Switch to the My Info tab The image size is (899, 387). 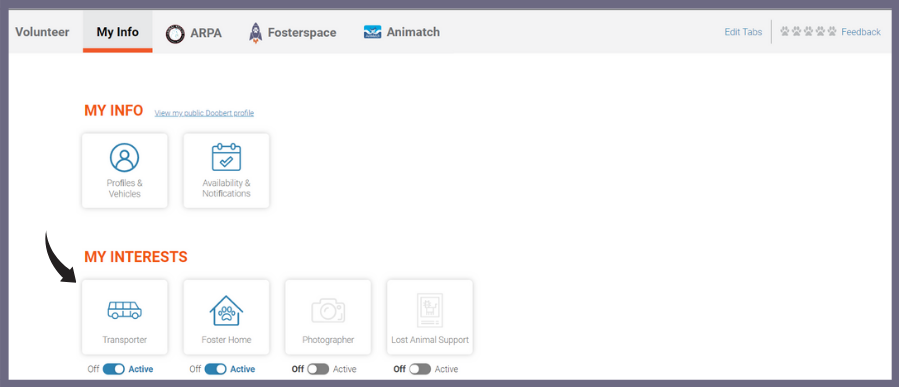click(118, 32)
